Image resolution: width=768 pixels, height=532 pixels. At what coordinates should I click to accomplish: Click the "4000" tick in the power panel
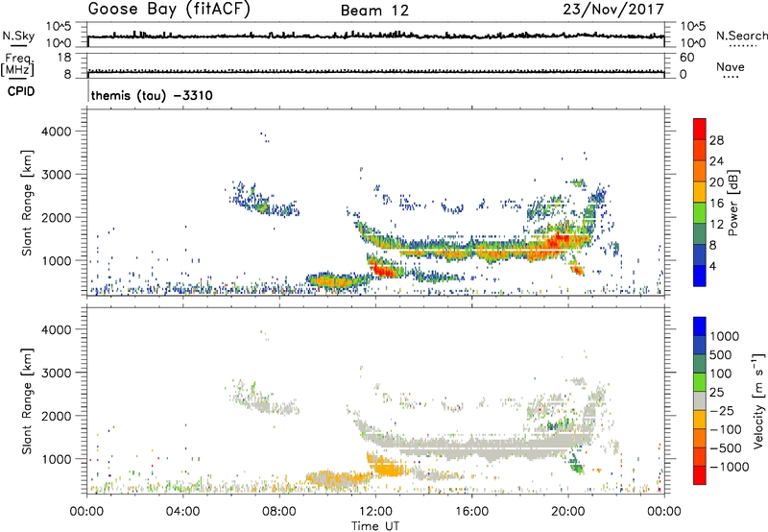(x=56, y=132)
